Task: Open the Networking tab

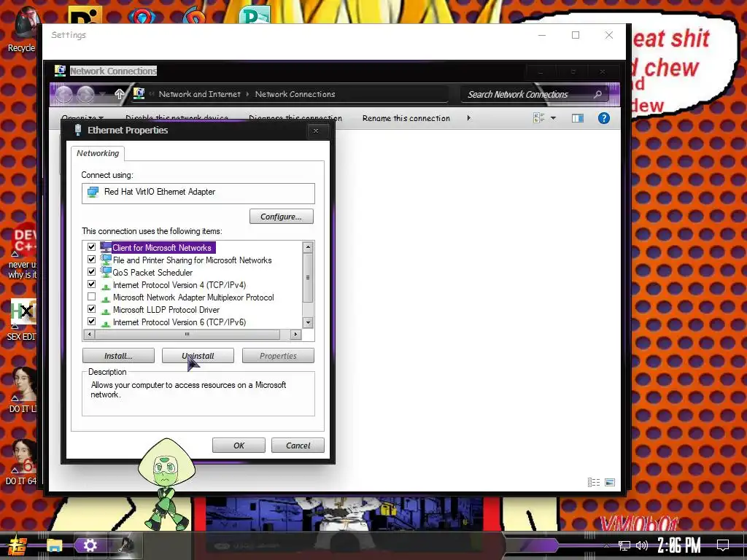Action: 98,153
